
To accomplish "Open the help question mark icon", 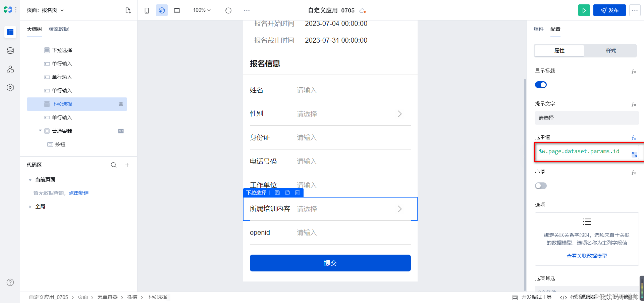I will click(x=10, y=282).
